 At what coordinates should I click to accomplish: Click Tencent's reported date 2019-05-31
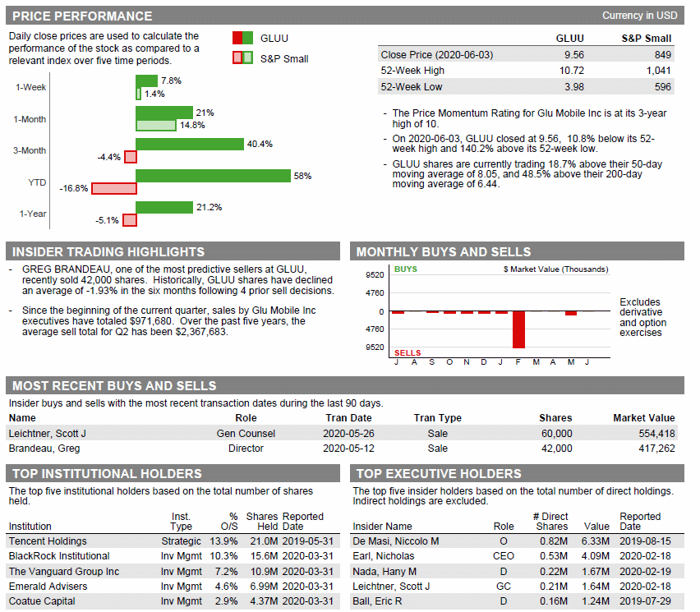pos(308,541)
